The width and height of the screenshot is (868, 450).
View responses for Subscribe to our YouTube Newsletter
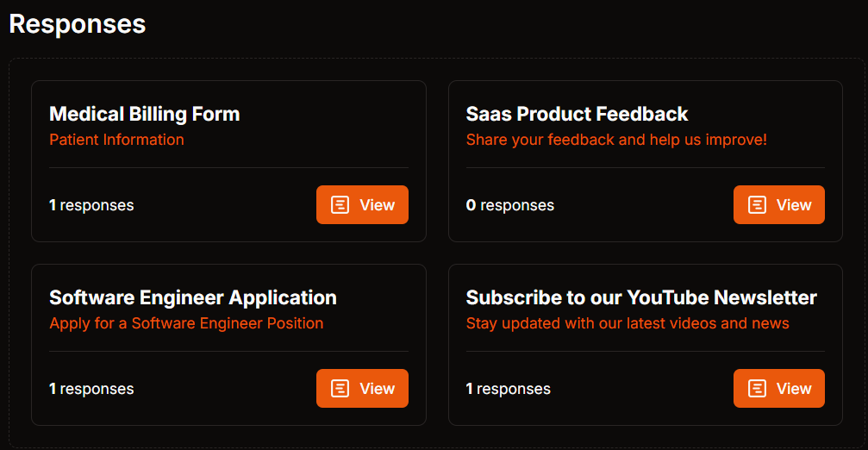pyautogui.click(x=779, y=389)
